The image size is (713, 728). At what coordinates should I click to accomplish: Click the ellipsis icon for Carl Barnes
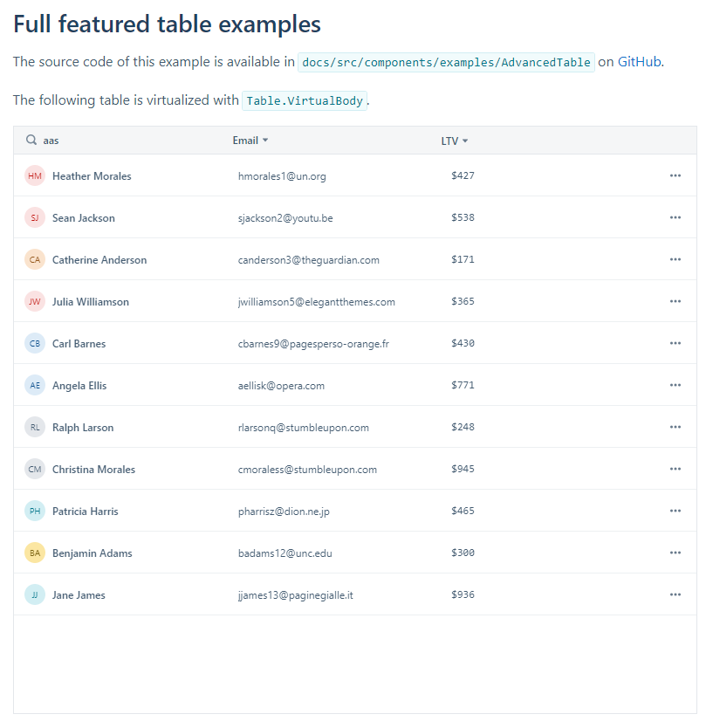(675, 343)
